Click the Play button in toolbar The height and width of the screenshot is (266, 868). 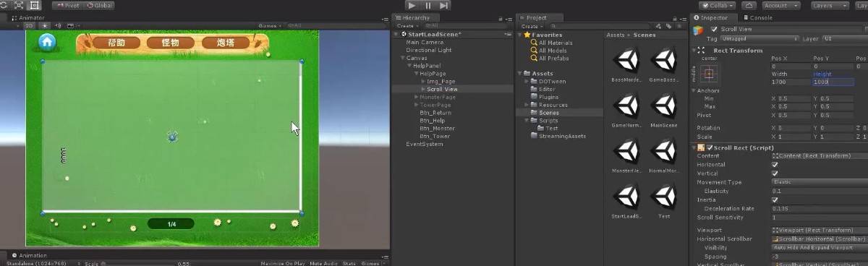point(412,5)
